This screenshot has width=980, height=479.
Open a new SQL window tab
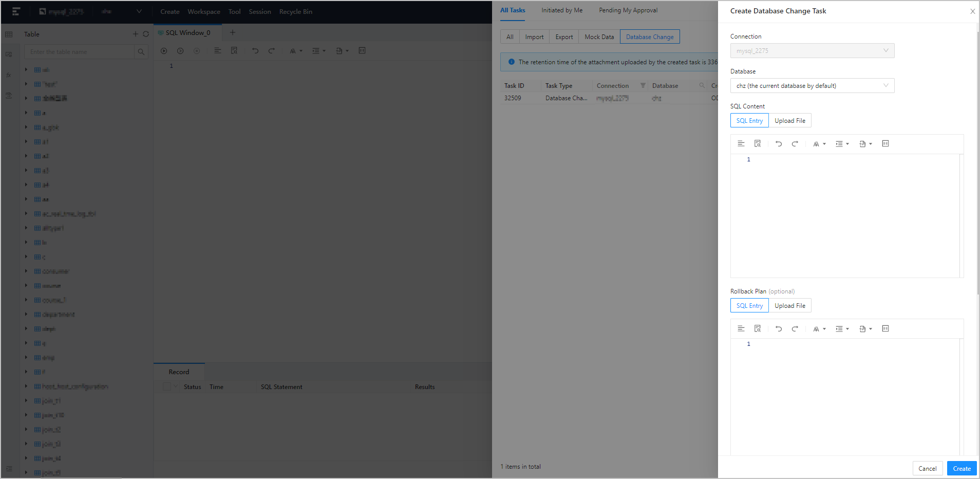tap(233, 32)
